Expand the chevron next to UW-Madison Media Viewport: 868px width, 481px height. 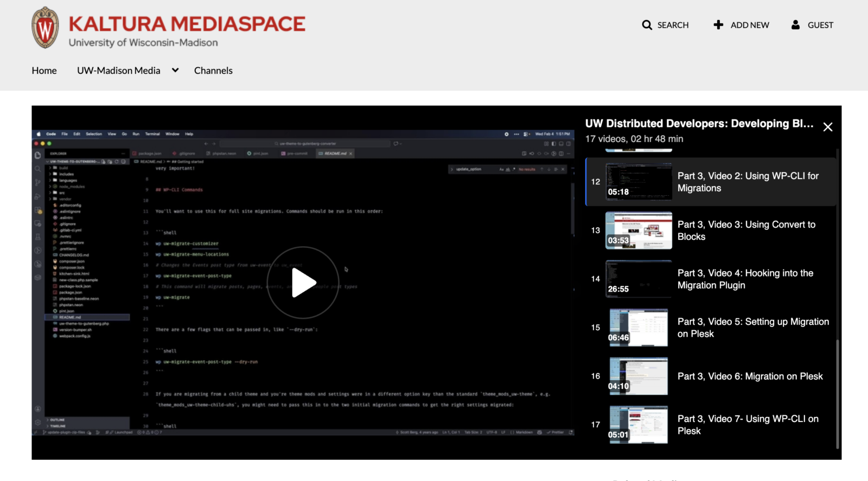[x=175, y=70]
